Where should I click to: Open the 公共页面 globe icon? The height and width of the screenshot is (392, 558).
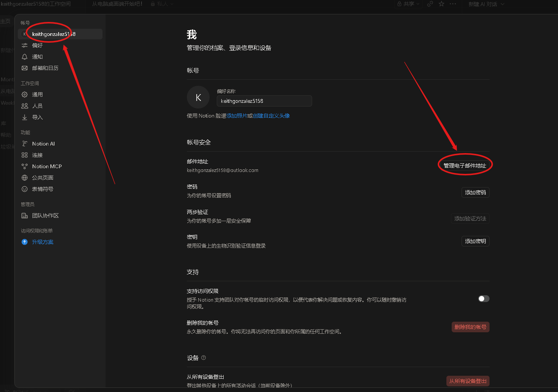click(x=25, y=178)
